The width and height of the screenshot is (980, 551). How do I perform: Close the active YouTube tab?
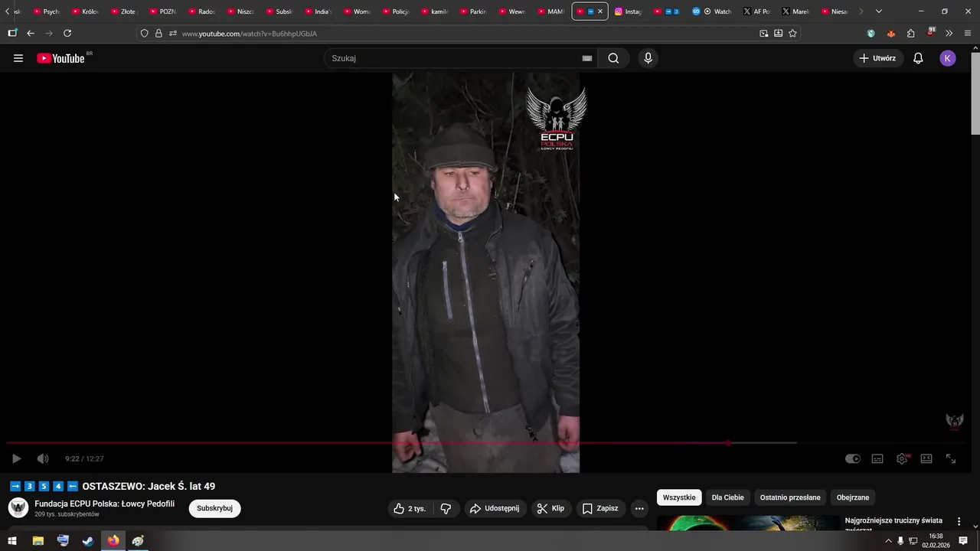tap(599, 11)
